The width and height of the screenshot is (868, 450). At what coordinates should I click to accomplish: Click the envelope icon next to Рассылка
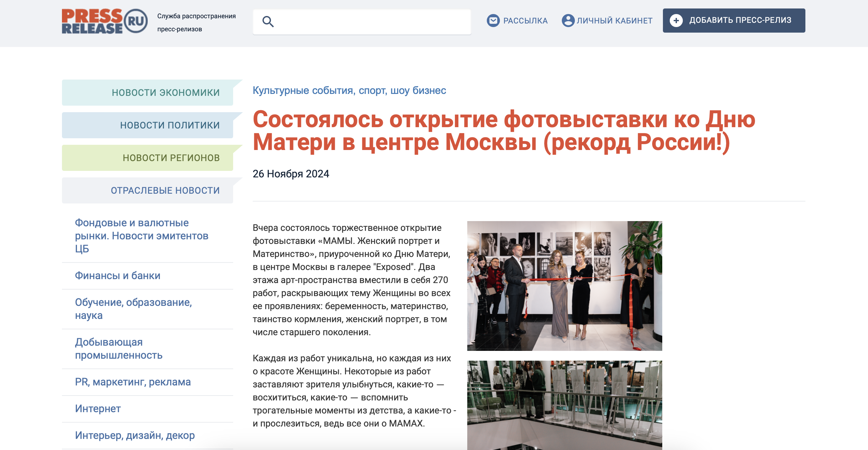493,21
